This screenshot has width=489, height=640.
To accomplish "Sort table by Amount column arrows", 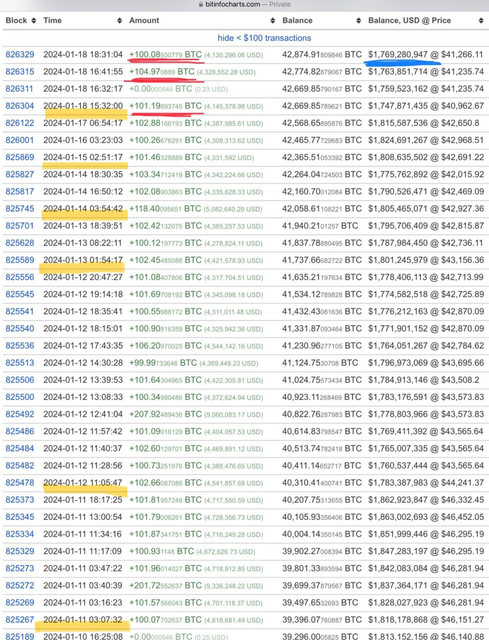I will [x=273, y=20].
